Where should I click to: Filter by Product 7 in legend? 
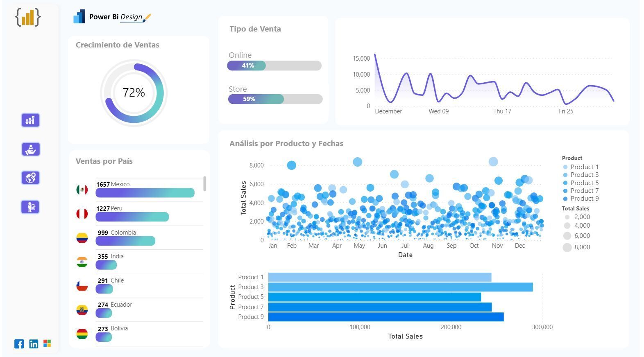coord(581,191)
